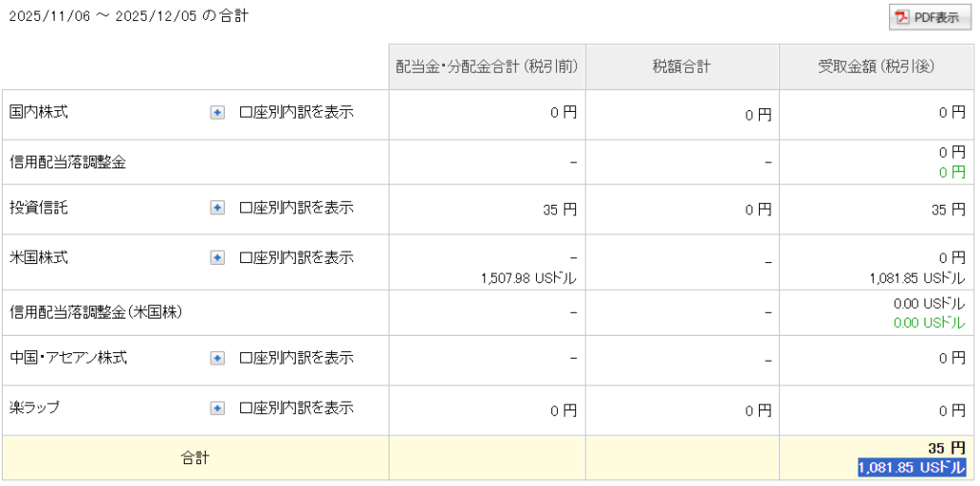980x486 pixels.
Task: Click the plus icon in 楽ラップ row
Action: [217, 409]
